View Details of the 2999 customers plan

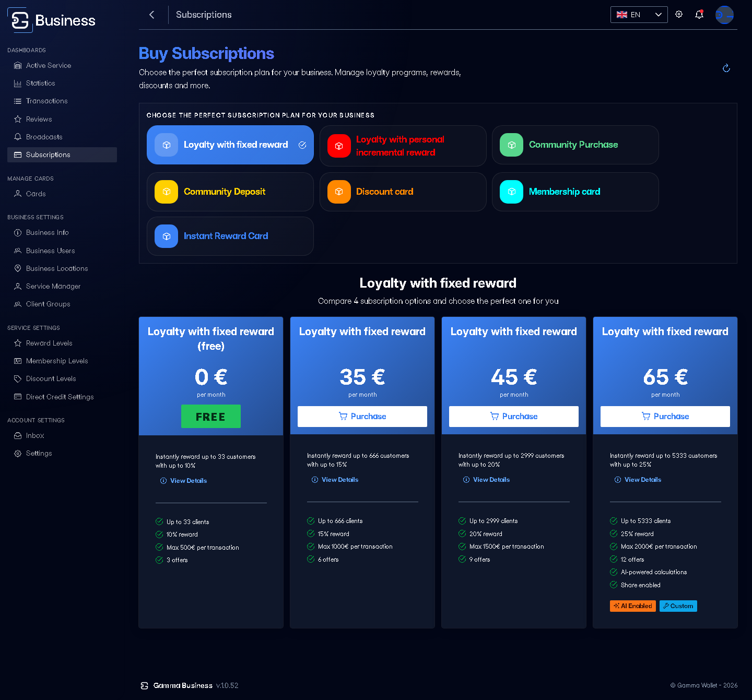(x=487, y=480)
